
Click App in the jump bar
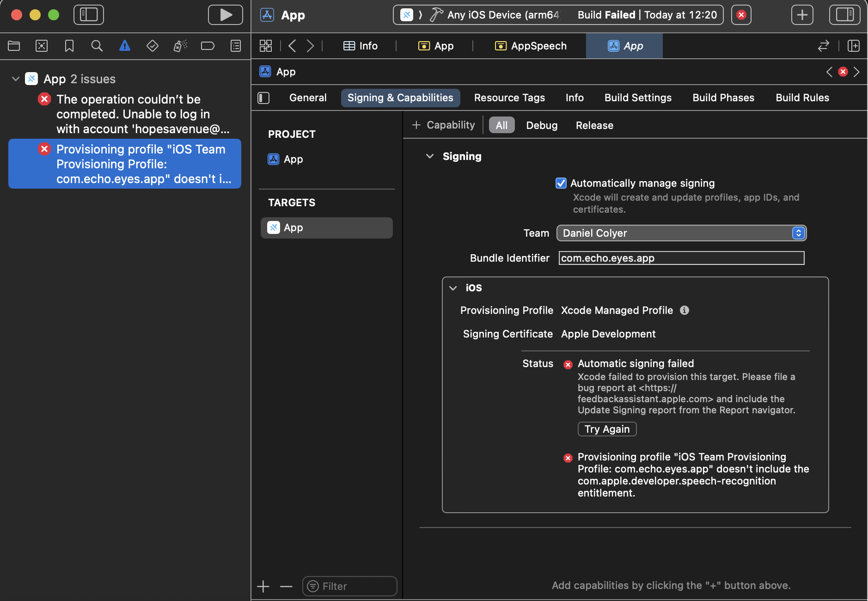click(x=278, y=72)
